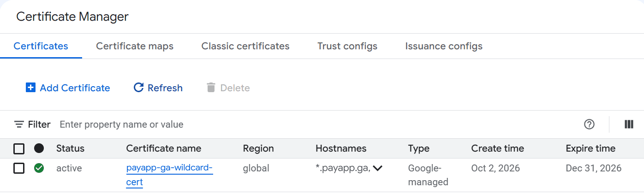This screenshot has width=644, height=194.
Task: Click the Add Certificate button
Action: click(x=68, y=88)
